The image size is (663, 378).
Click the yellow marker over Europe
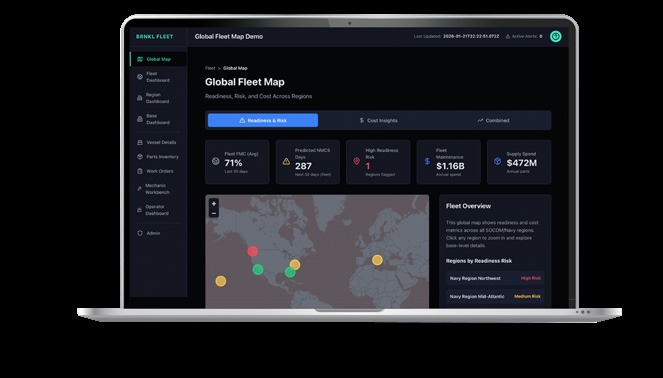377,260
